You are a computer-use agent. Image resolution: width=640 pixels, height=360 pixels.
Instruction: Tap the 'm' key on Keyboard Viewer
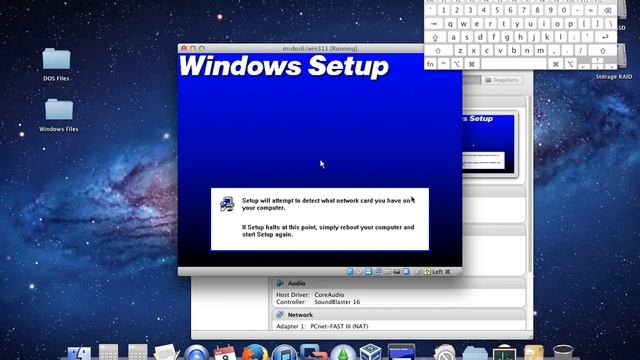[540, 51]
